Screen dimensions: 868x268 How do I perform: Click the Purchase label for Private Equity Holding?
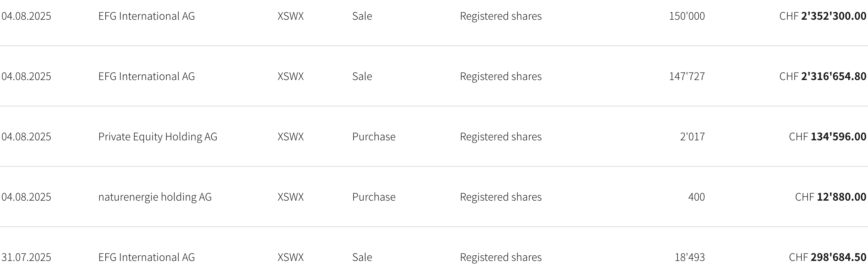[x=374, y=137]
